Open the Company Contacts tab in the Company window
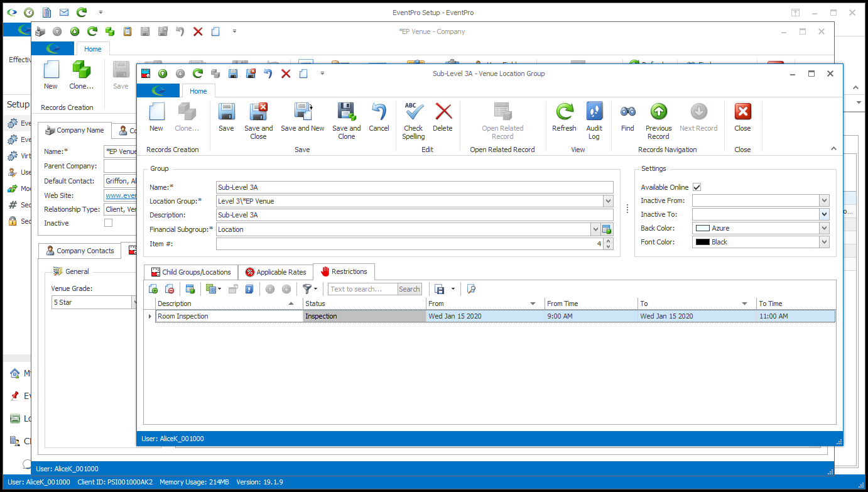This screenshot has width=868, height=492. click(80, 251)
